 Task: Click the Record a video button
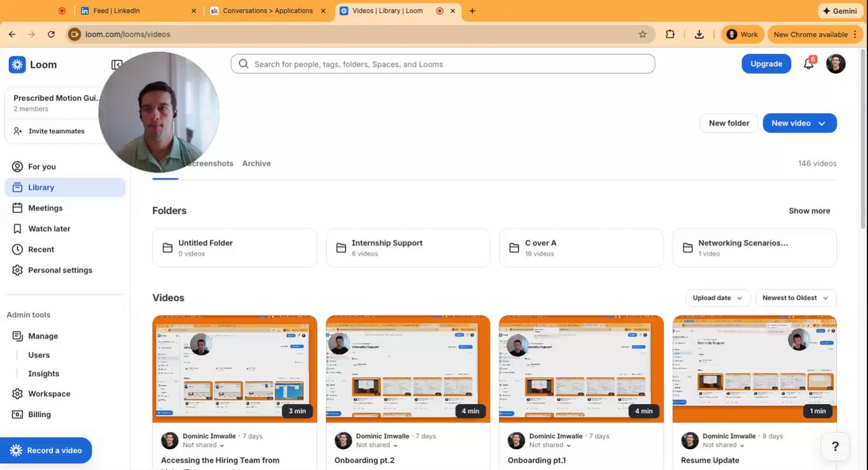[46, 450]
